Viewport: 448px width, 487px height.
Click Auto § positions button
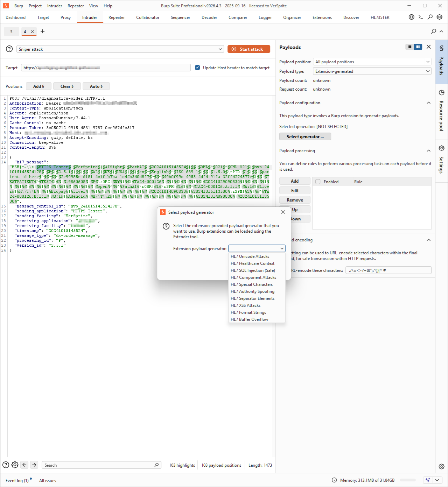pos(96,86)
